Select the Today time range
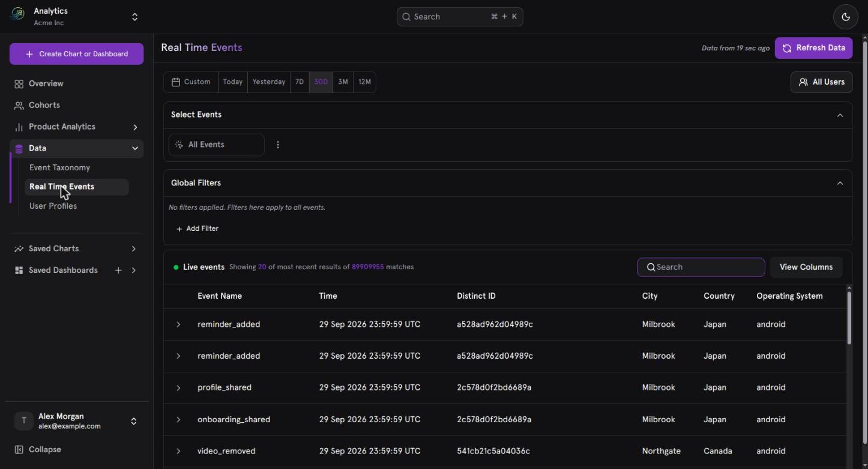 coord(233,82)
